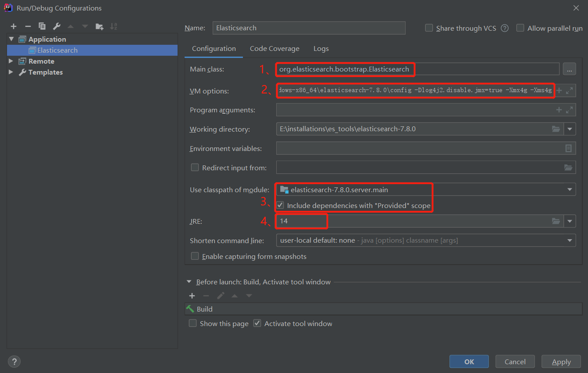
Task: Click OK button
Action: click(469, 362)
